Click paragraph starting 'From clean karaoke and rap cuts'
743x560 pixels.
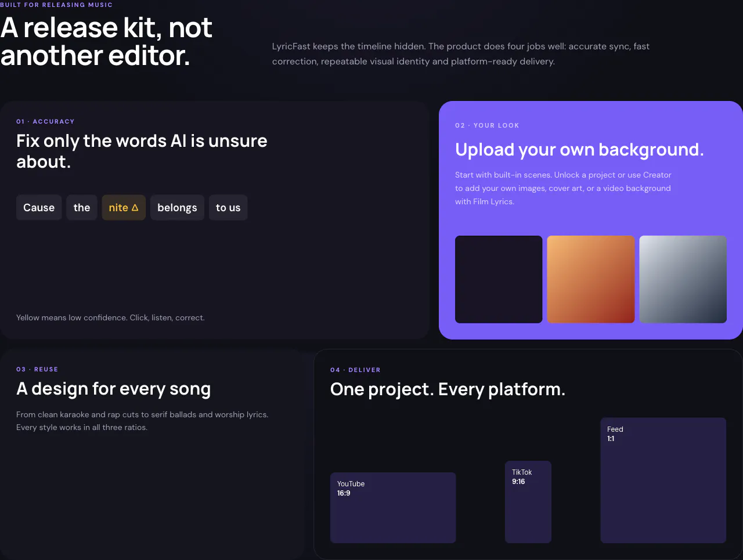click(142, 421)
